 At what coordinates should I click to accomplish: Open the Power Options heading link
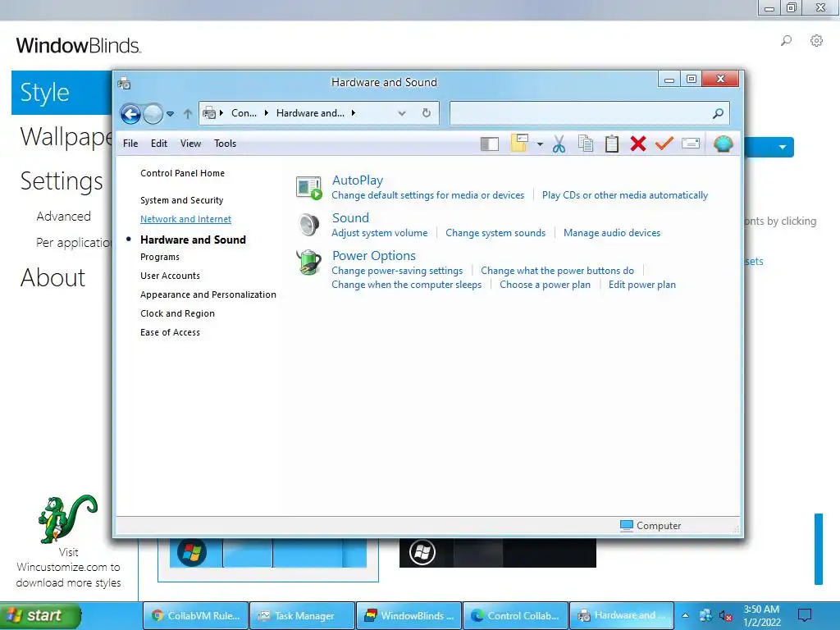[x=374, y=256]
